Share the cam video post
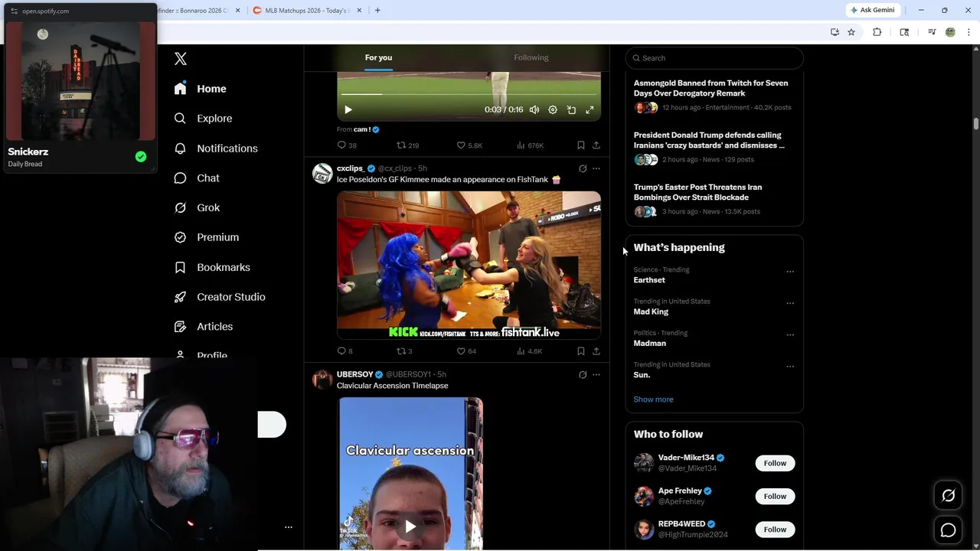The height and width of the screenshot is (551, 980). pyautogui.click(x=596, y=145)
